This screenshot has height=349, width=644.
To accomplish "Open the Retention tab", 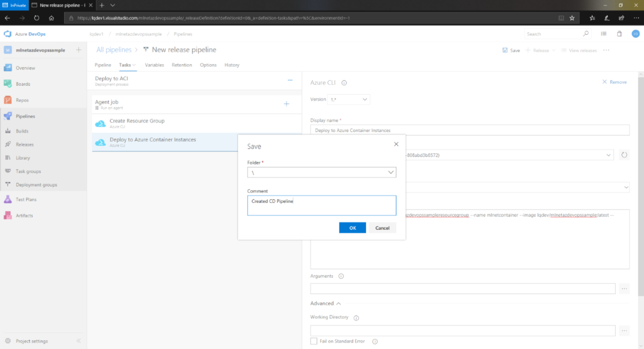I will click(182, 65).
